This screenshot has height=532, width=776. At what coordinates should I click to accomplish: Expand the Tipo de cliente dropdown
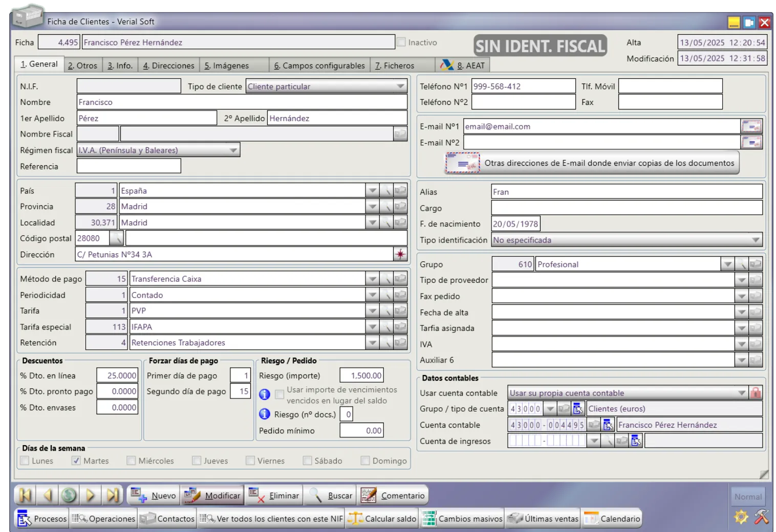click(x=400, y=86)
